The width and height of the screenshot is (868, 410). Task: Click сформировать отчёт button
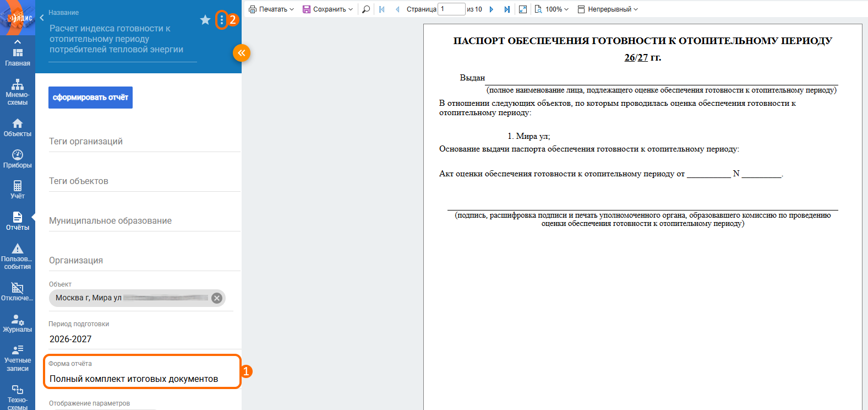(x=90, y=98)
